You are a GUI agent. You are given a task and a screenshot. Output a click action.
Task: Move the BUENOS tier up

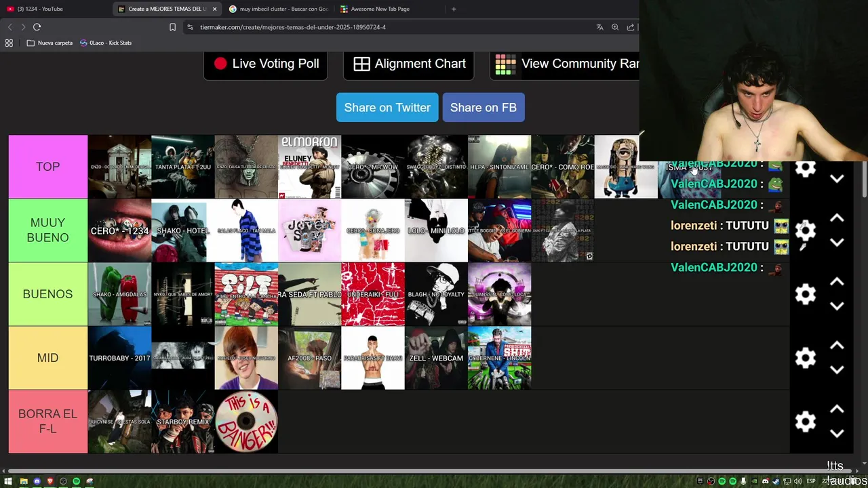[x=837, y=282]
